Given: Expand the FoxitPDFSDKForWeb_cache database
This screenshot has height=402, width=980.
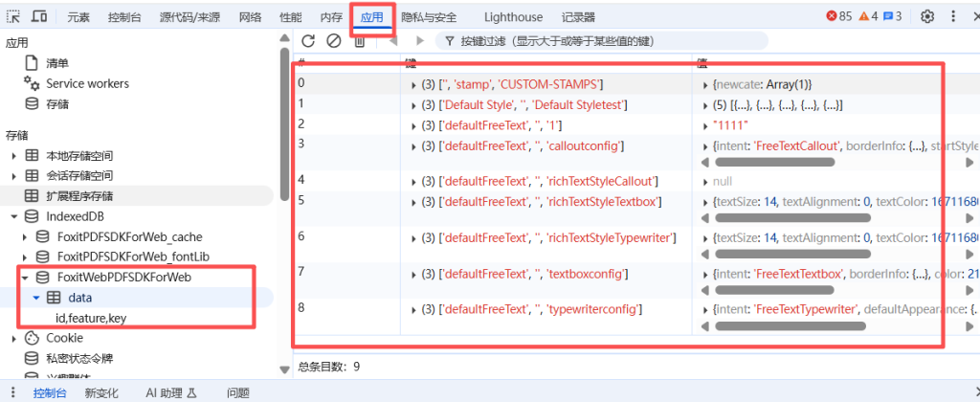Looking at the screenshot, I should (25, 236).
